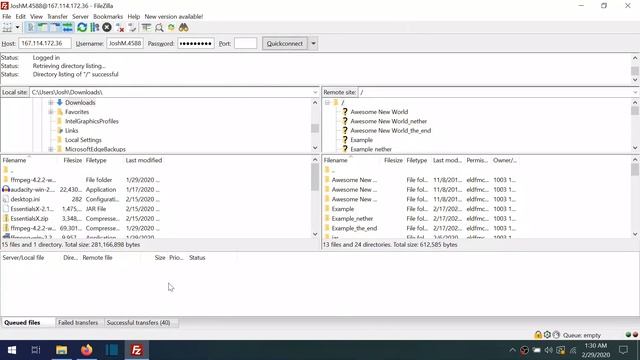
Task: Open the Transfer menu
Action: click(x=57, y=16)
